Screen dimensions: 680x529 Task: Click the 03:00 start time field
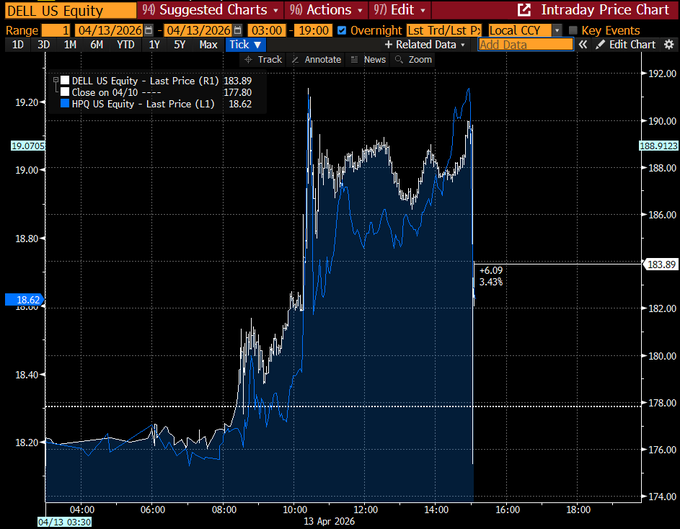click(267, 30)
